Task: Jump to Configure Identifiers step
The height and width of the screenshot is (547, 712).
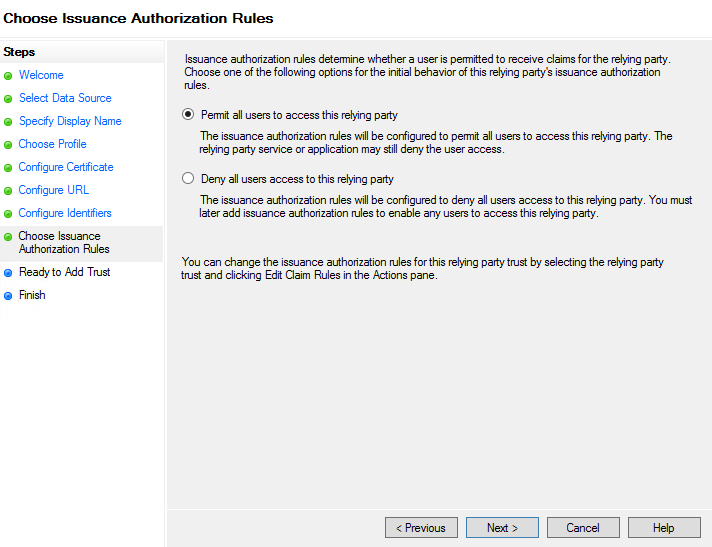Action: point(65,213)
